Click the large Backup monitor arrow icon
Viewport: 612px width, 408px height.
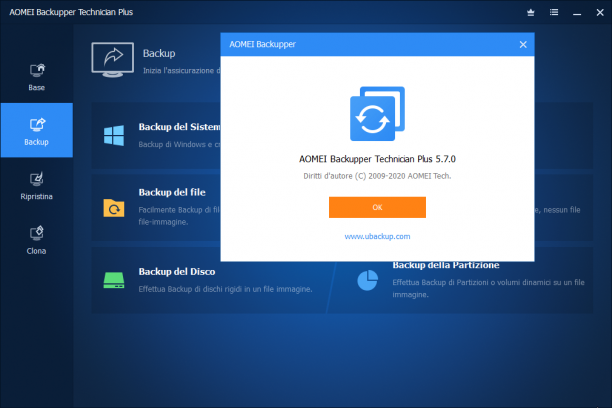(113, 60)
